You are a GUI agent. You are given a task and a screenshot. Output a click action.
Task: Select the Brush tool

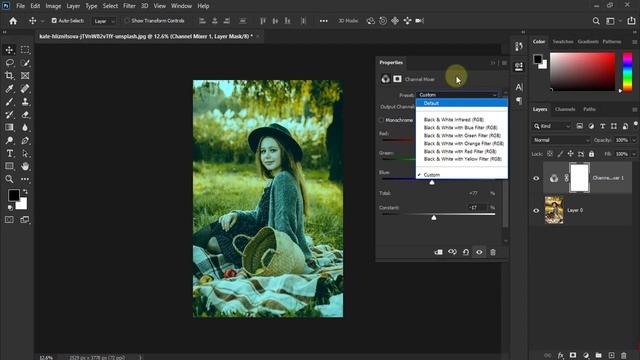(x=9, y=102)
